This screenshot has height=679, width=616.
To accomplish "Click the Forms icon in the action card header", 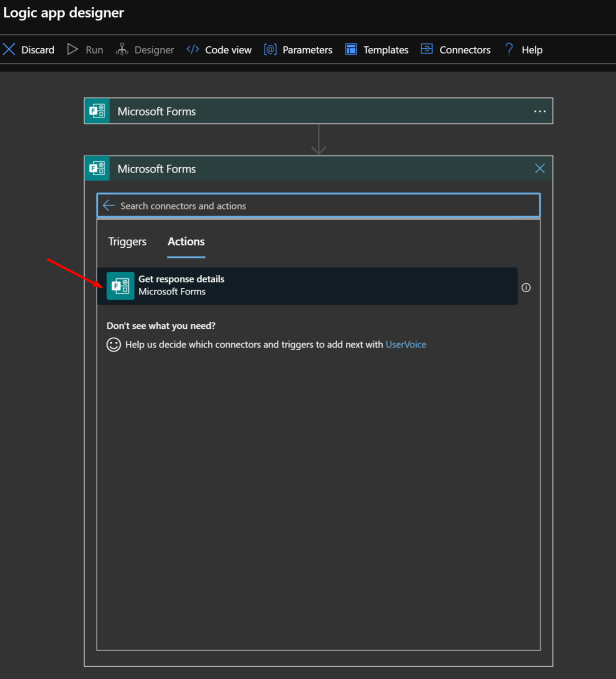I will click(x=97, y=168).
